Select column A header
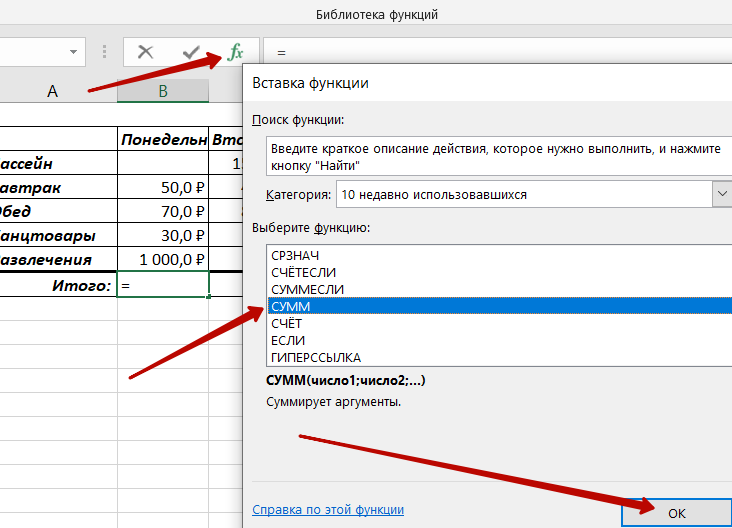The width and height of the screenshot is (732, 528). tap(52, 91)
